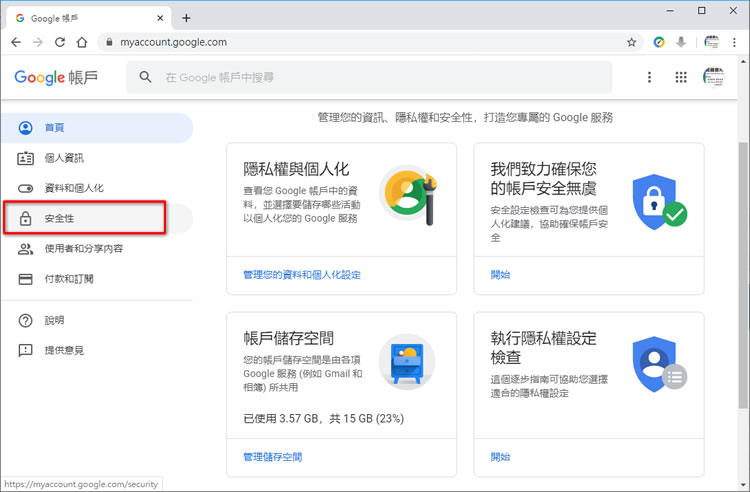Image resolution: width=750 pixels, height=492 pixels.
Task: Click the scrollbar up arrow
Action: click(x=743, y=62)
